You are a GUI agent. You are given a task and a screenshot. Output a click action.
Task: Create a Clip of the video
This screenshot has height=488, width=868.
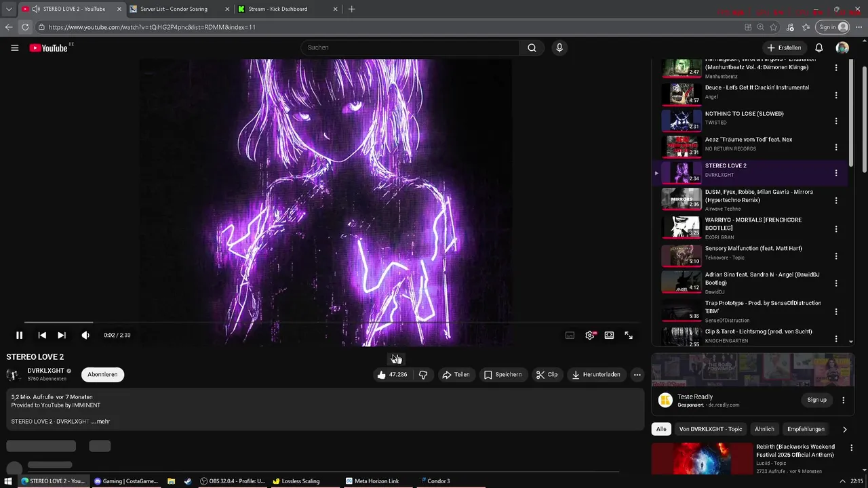547,374
